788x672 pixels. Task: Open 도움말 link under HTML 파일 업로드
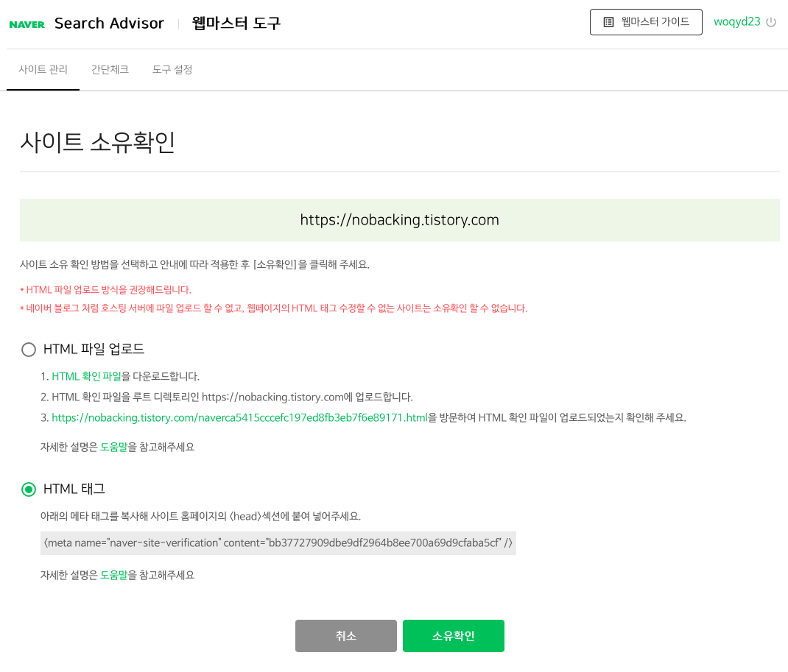(113, 447)
